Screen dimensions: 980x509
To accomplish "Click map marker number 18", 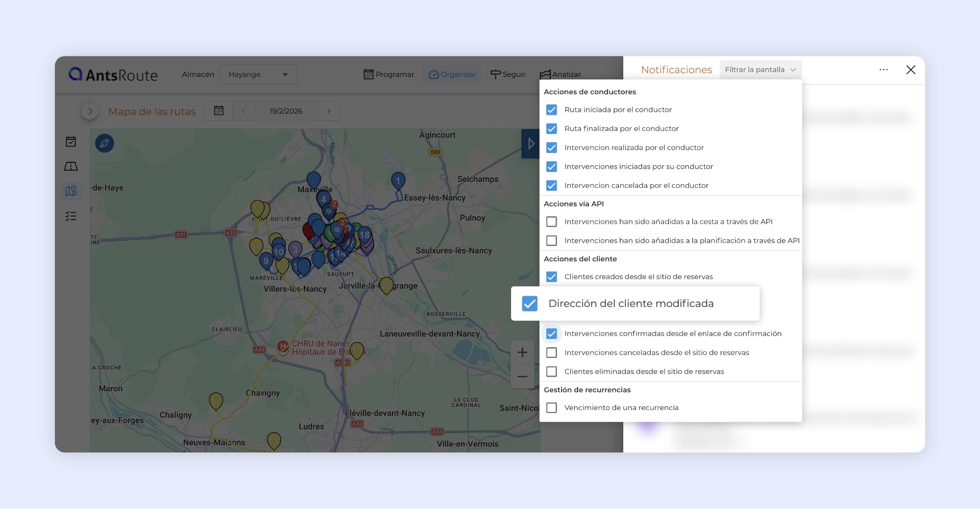I will (x=364, y=235).
